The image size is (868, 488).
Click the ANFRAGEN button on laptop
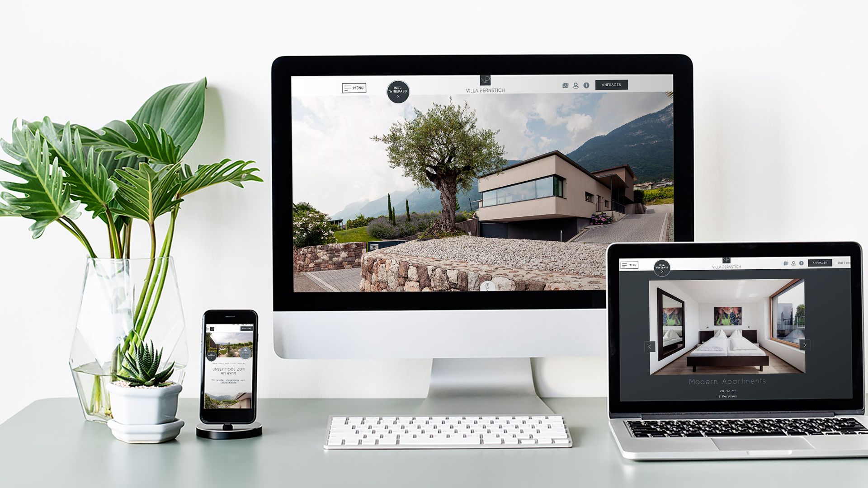(x=819, y=265)
